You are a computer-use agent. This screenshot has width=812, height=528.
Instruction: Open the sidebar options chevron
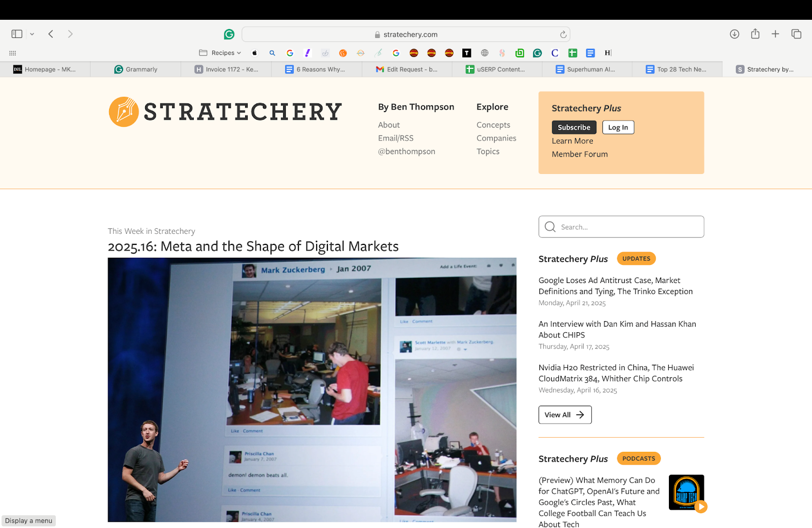[32, 34]
